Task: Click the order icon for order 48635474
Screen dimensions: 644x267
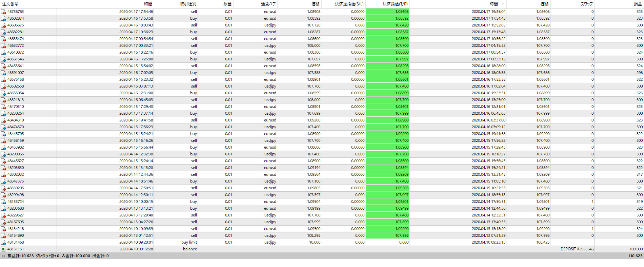Action: coord(3,39)
